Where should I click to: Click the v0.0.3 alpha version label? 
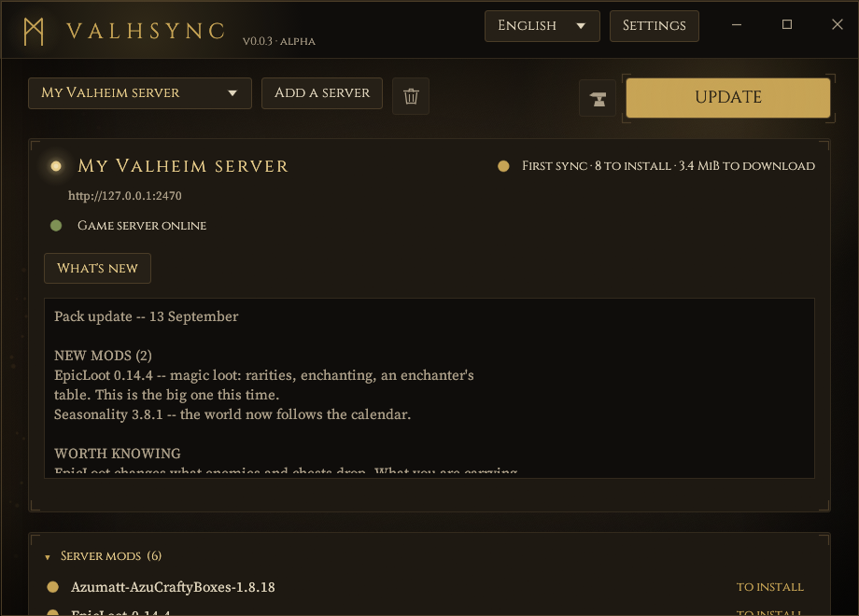pyautogui.click(x=279, y=42)
